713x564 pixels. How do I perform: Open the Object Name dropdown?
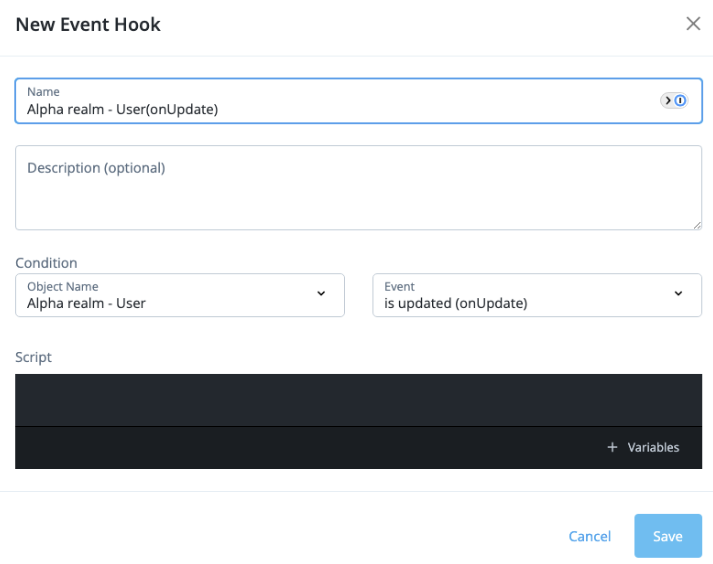point(180,295)
